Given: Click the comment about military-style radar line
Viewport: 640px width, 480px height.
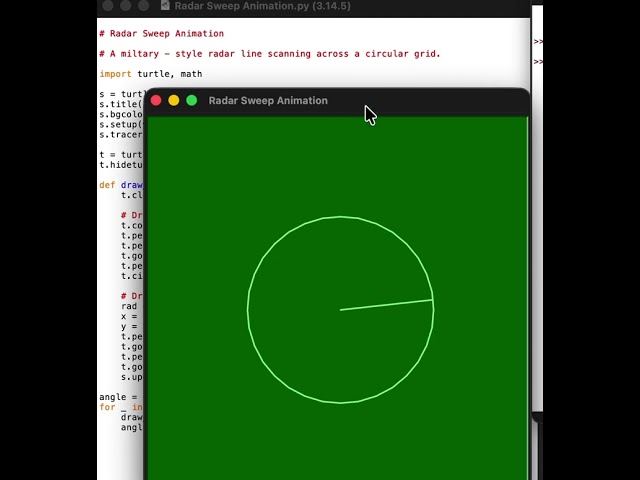Looking at the screenshot, I should pos(270,54).
